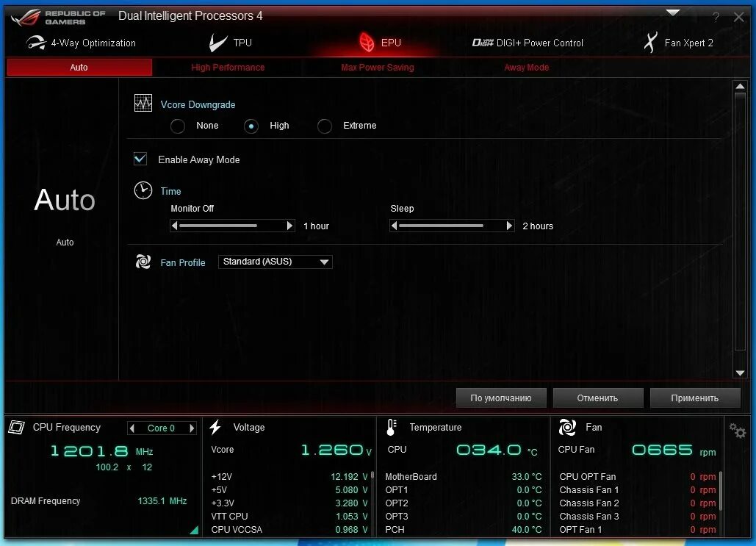Click the DRAM Frequency 1335.1 MHz value
Image resolution: width=756 pixels, height=546 pixels.
162,501
